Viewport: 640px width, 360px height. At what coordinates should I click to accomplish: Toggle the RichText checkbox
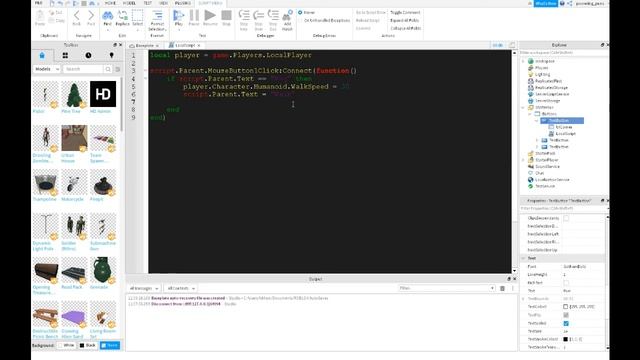[x=566, y=282]
